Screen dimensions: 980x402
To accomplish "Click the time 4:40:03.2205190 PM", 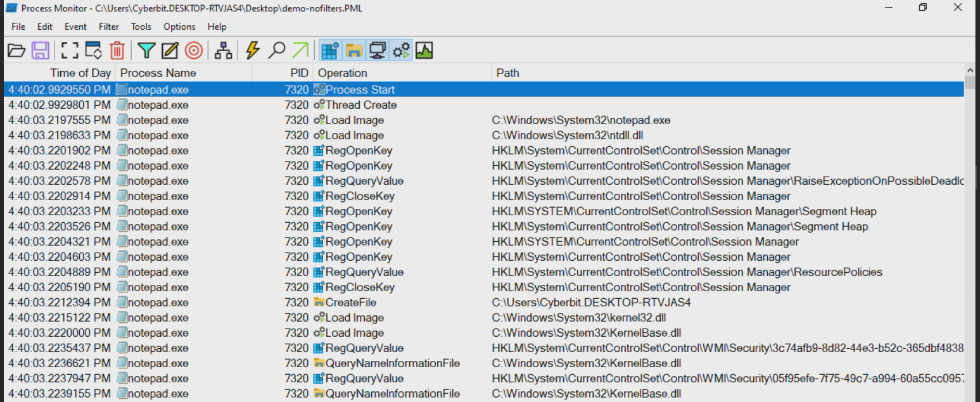I will tap(60, 287).
